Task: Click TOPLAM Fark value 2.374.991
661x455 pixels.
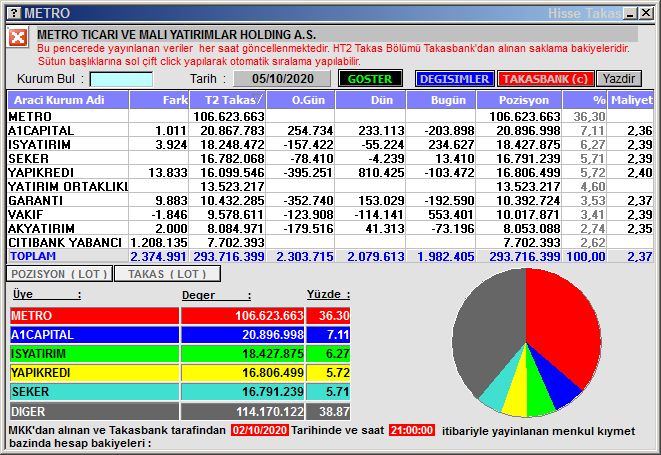Action: click(159, 256)
